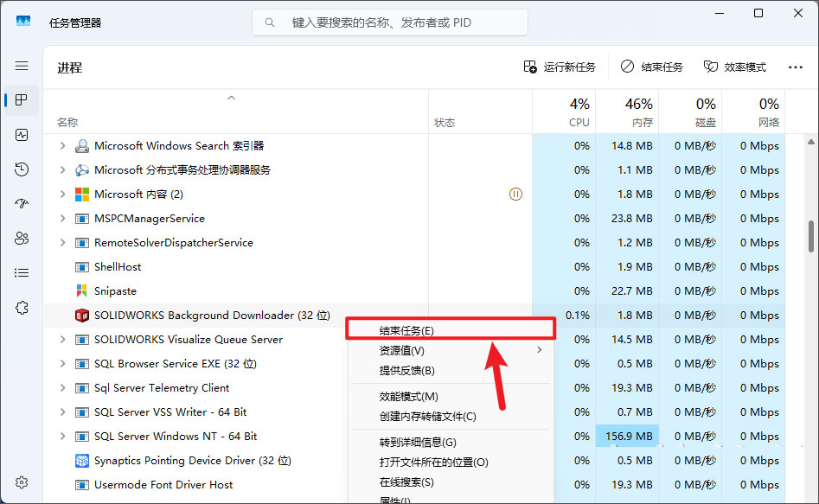Click the 结束任务 button in the toolbar
819x504 pixels.
tap(653, 67)
